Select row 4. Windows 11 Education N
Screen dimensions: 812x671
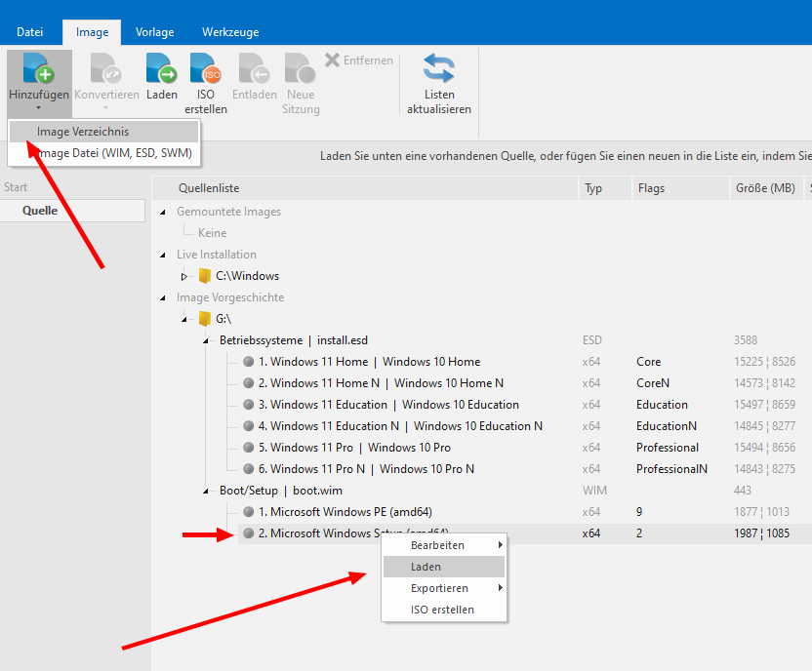coord(400,426)
